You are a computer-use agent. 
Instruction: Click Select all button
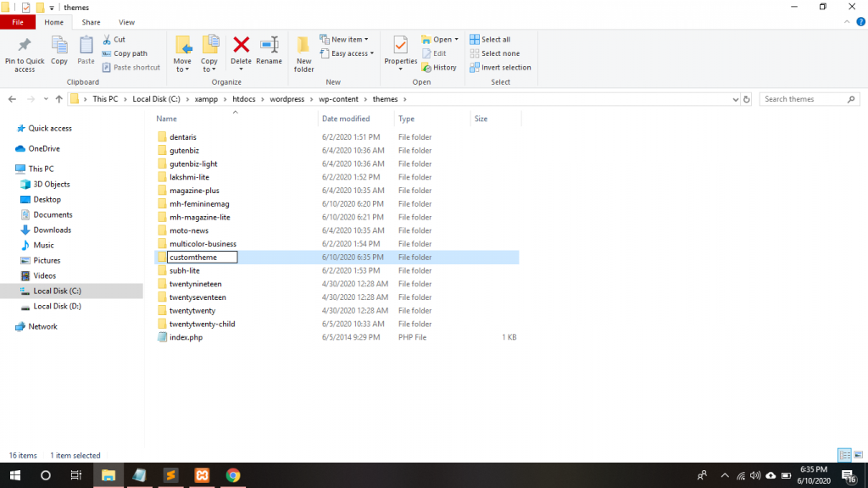pyautogui.click(x=490, y=40)
